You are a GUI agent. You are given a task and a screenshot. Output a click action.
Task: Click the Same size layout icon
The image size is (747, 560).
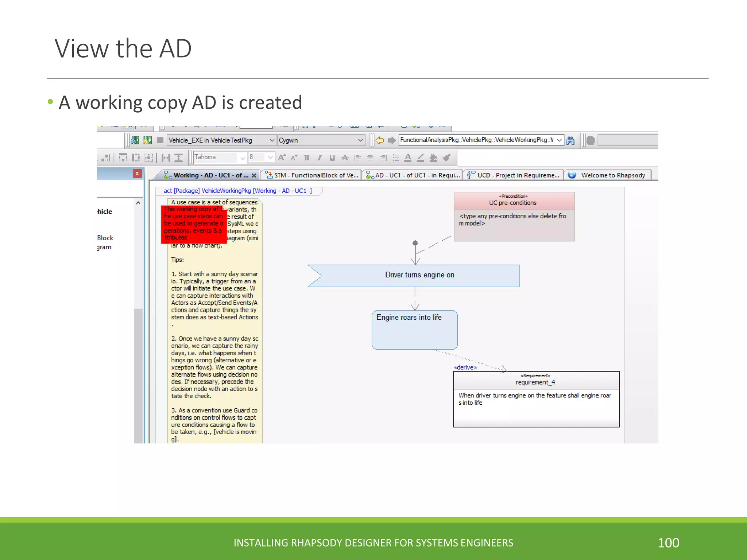[x=148, y=157]
